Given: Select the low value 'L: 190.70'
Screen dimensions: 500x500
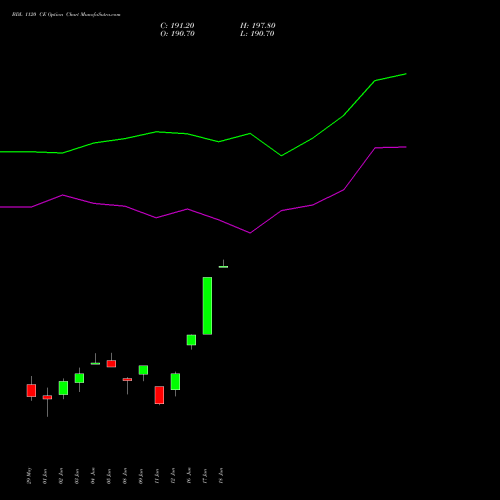Looking at the screenshot, I should tap(257, 34).
